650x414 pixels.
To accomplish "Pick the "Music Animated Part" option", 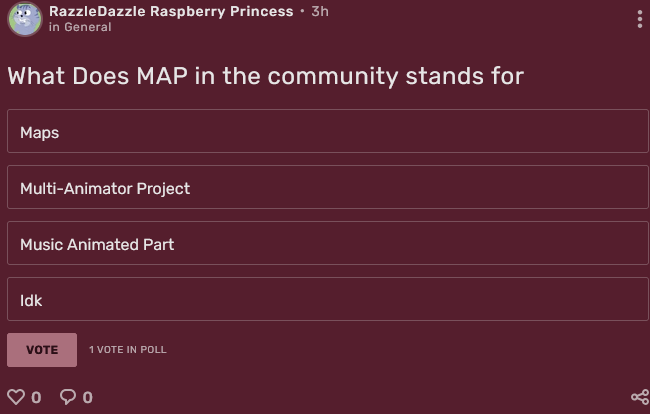I will click(x=327, y=244).
